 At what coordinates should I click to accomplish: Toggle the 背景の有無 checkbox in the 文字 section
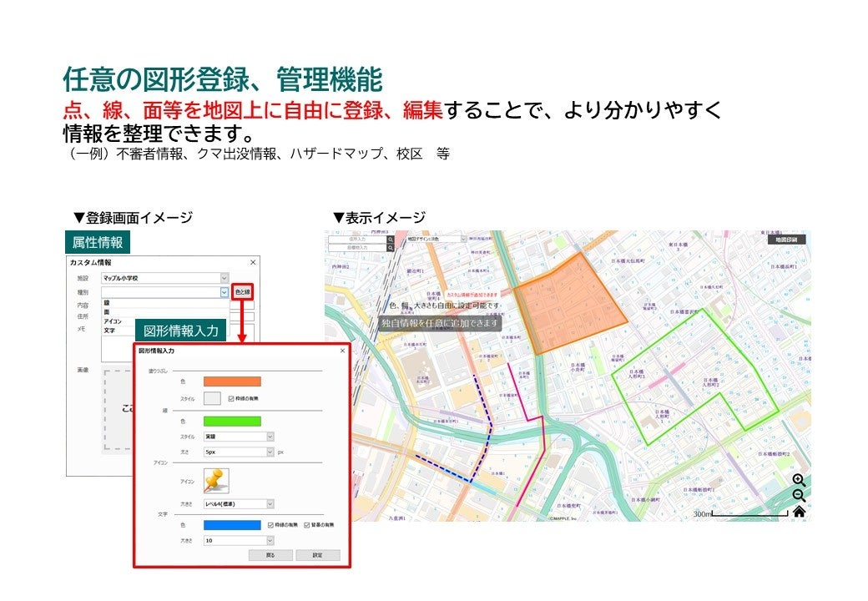(x=305, y=525)
